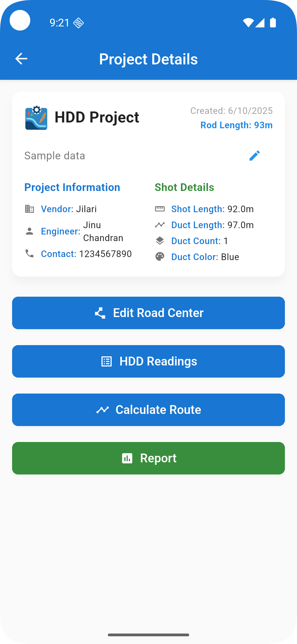Start Calculate Route
This screenshot has height=644, width=297.
point(148,410)
